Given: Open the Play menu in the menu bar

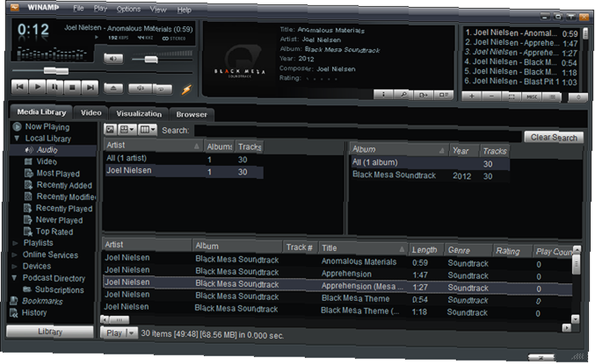Looking at the screenshot, I should [101, 8].
